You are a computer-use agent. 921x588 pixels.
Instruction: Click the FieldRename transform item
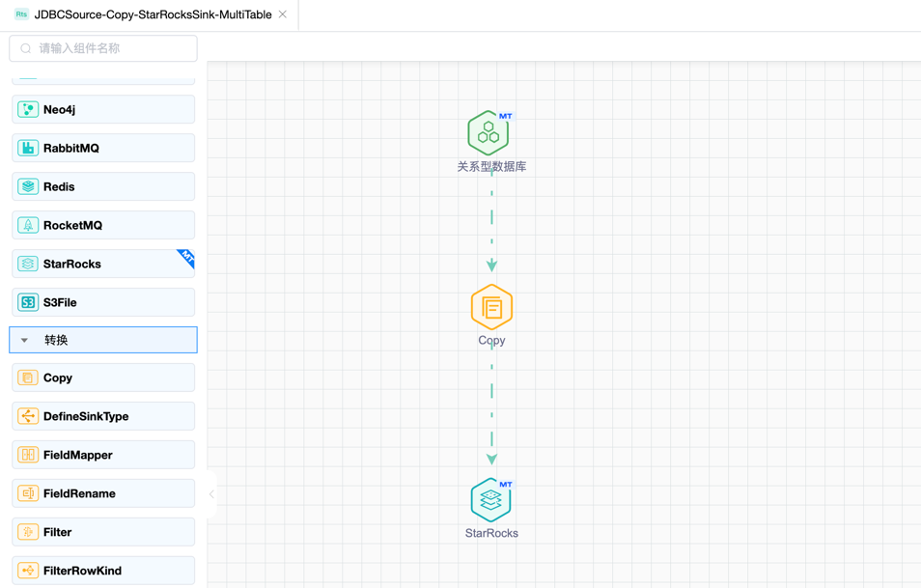102,494
